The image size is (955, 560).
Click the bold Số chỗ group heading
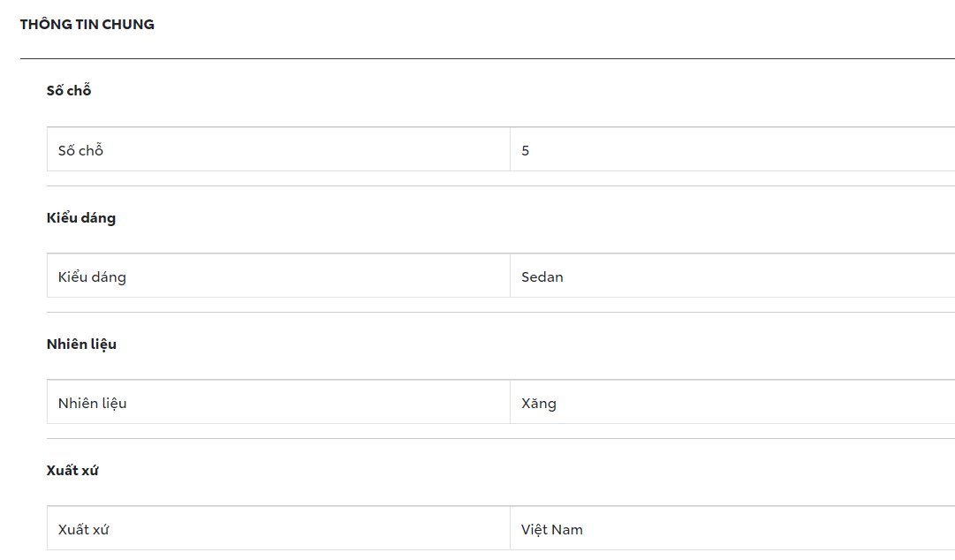point(69,91)
